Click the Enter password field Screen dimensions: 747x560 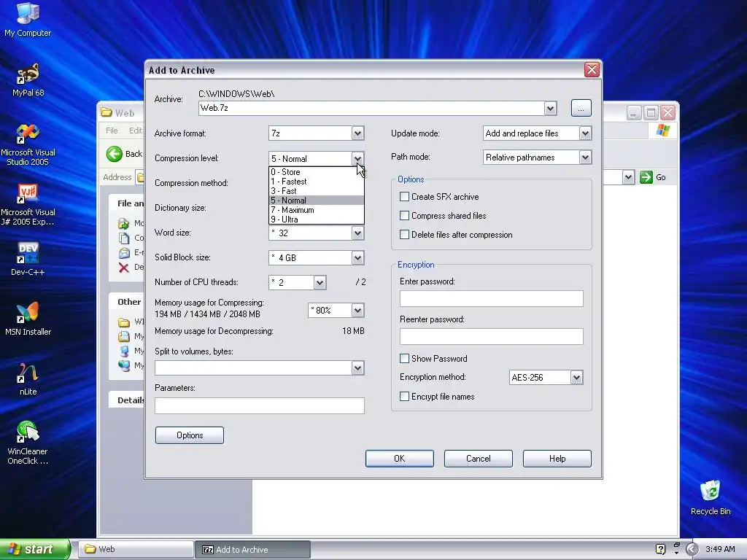491,298
